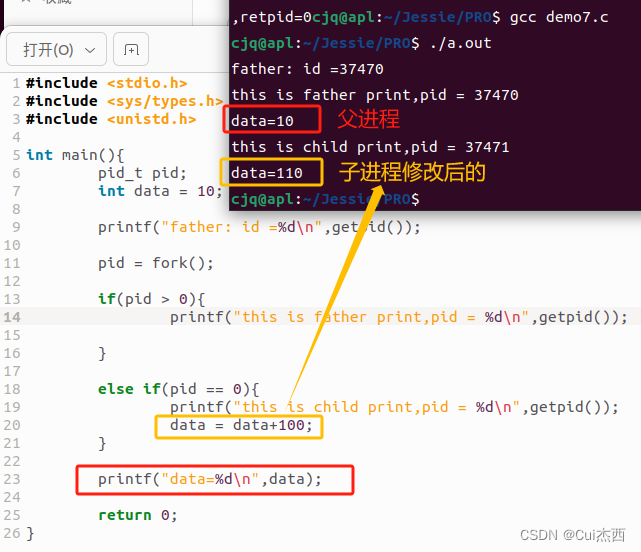Click terminal output 'this is father print,pid = 37470'

(x=375, y=95)
